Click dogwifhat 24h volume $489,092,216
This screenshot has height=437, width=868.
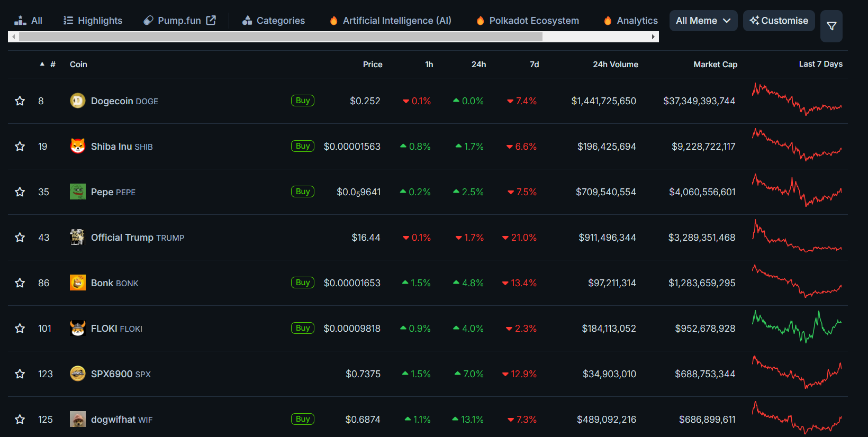[x=607, y=420]
